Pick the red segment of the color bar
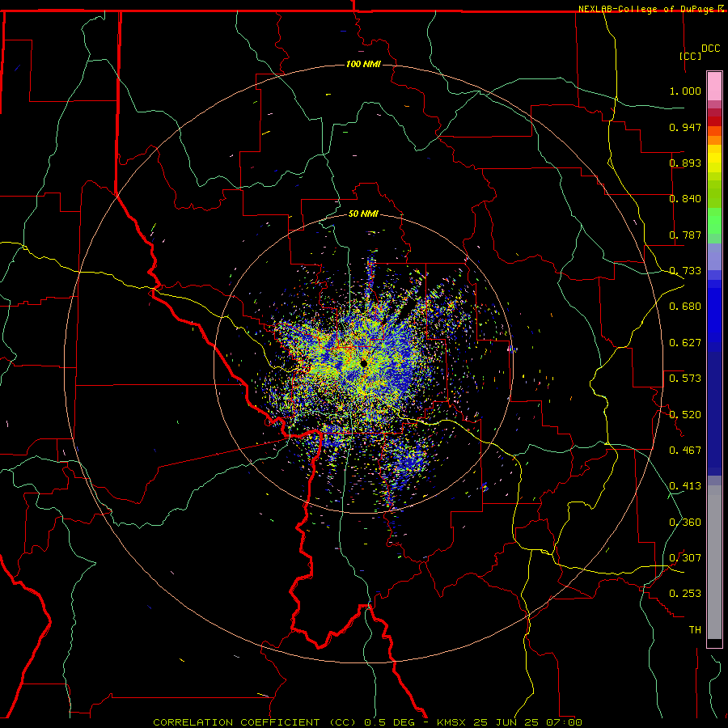Viewport: 728px width, 728px height. (x=714, y=121)
